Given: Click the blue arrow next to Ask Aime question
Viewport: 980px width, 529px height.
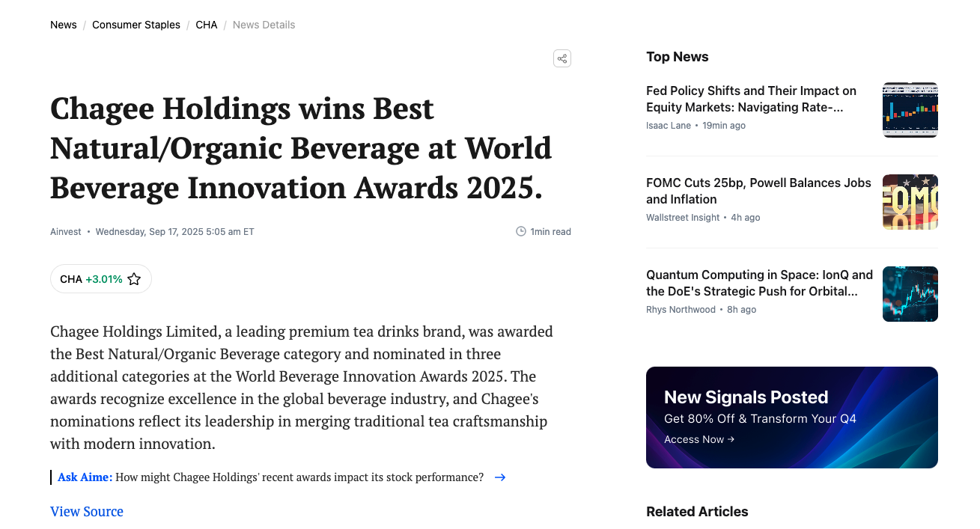Looking at the screenshot, I should point(500,477).
